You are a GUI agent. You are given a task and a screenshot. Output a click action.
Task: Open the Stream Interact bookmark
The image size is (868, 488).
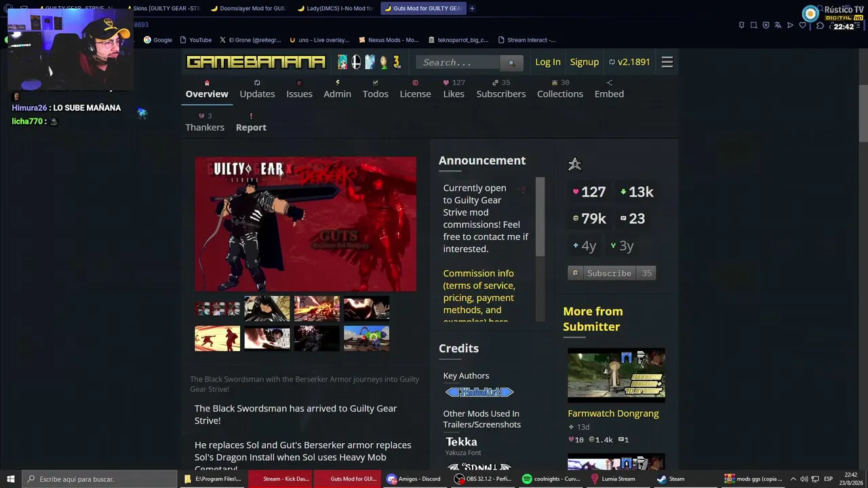point(526,40)
